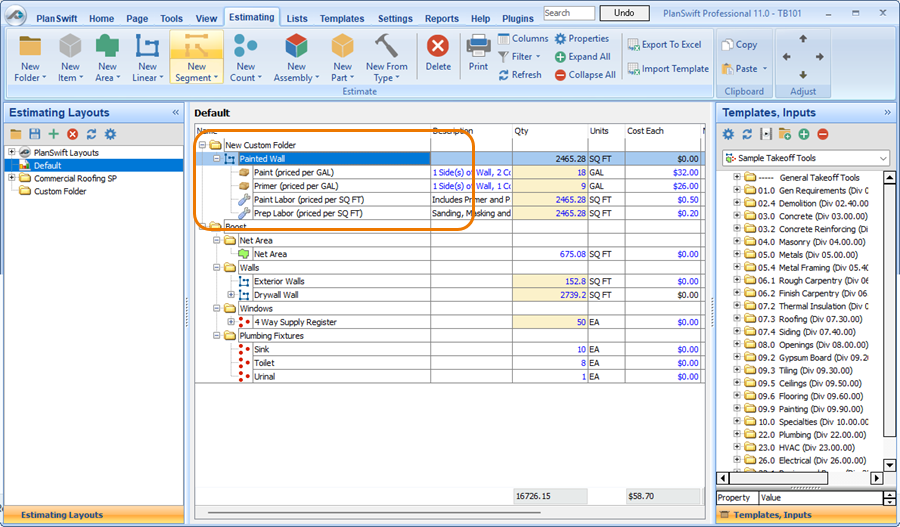Expand the Drywall Wall row
Viewport: 900px width, 527px height.
pyautogui.click(x=231, y=294)
